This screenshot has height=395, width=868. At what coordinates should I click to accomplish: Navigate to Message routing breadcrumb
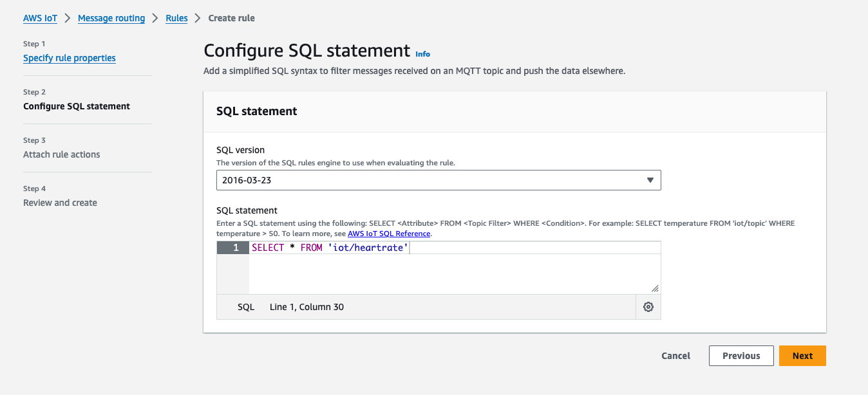[x=111, y=18]
